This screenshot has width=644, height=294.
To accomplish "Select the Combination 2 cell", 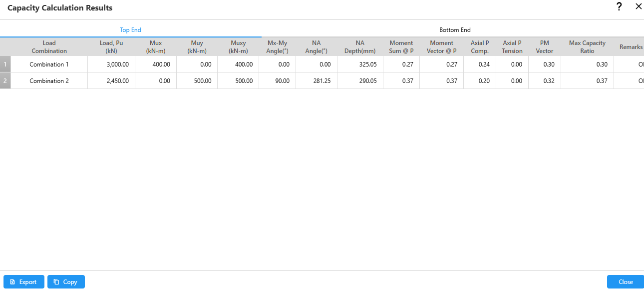I will pyautogui.click(x=49, y=81).
